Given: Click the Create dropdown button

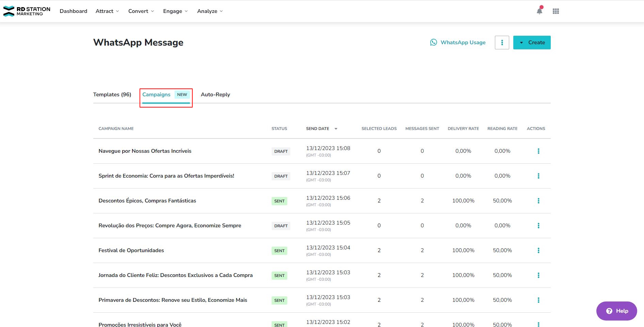Looking at the screenshot, I should [x=532, y=43].
